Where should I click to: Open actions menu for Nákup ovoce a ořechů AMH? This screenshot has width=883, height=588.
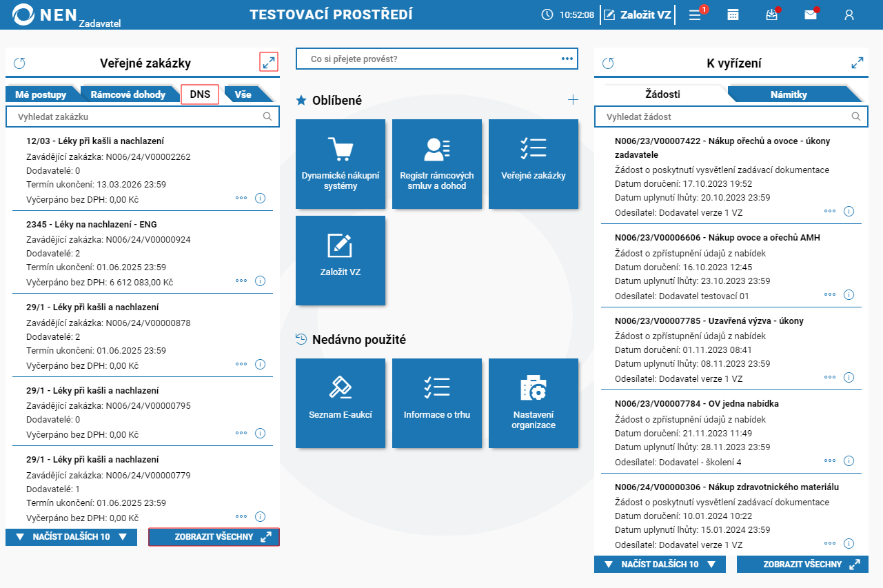pos(830,294)
